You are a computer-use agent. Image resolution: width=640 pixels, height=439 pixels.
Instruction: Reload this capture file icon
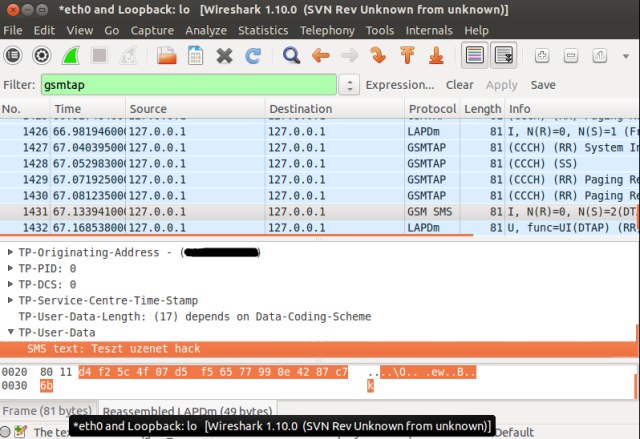(253, 55)
